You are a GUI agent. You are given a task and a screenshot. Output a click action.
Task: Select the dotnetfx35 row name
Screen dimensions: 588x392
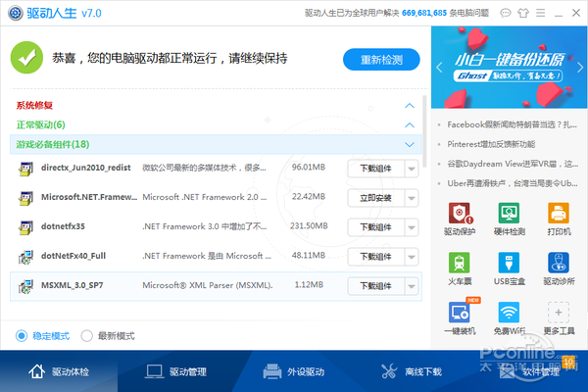(63, 226)
